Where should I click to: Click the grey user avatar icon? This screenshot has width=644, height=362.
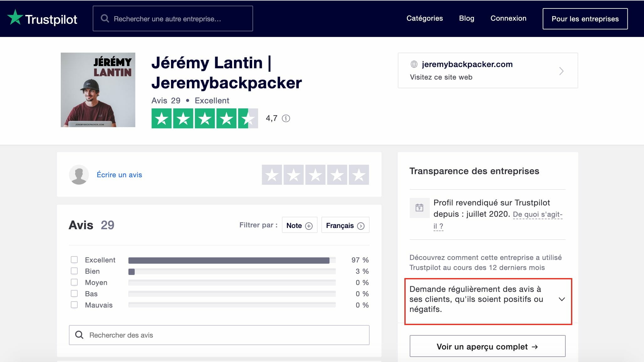pos(79,175)
